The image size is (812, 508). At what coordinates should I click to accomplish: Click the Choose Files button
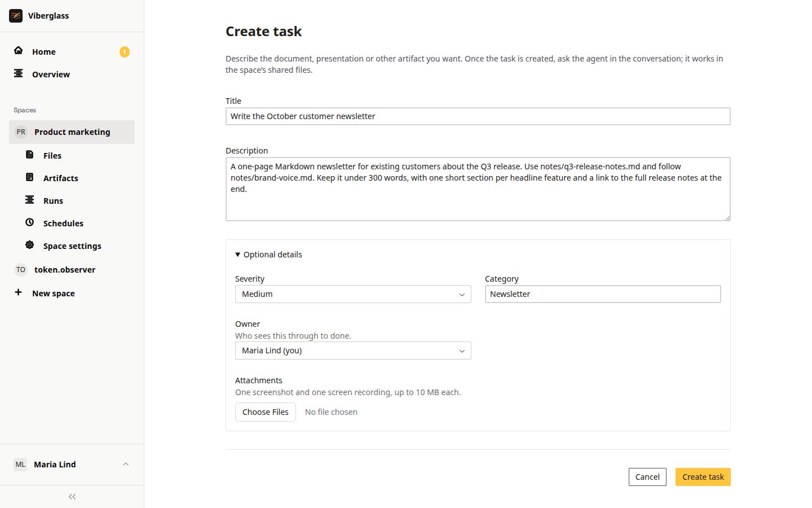266,412
